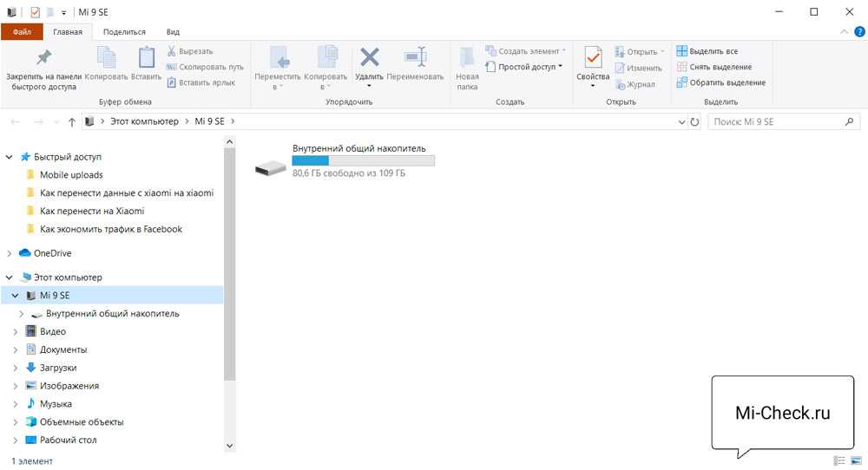
Task: Open the Internal shared storage drive icon
Action: [x=271, y=166]
